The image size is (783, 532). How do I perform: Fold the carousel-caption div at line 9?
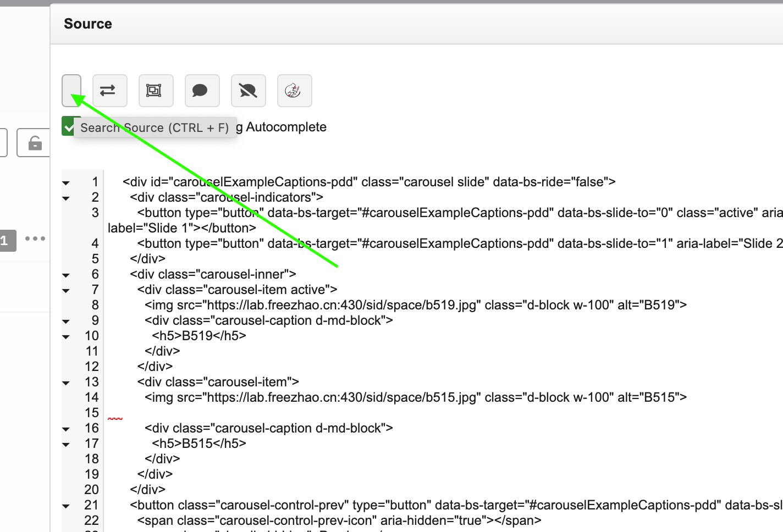(x=66, y=321)
